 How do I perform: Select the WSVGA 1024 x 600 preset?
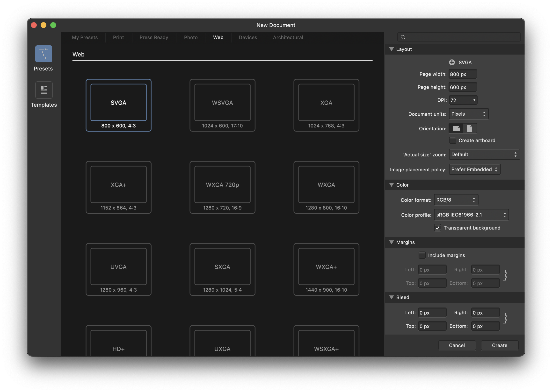222,105
